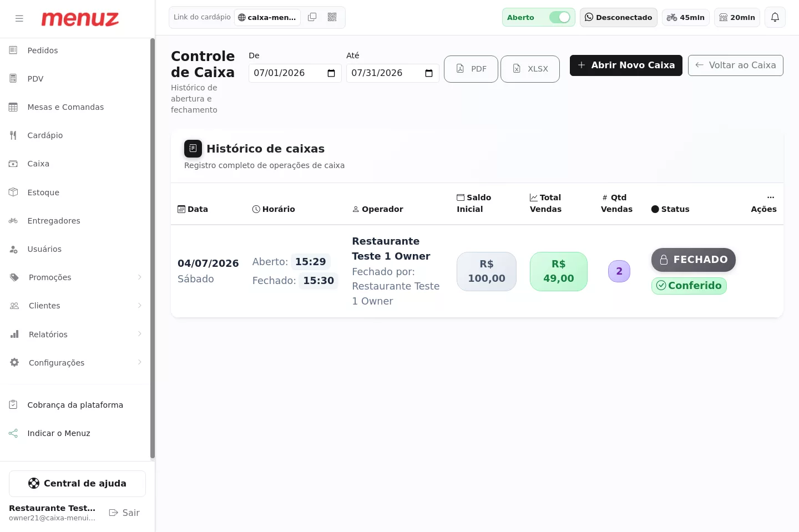Toggle the sidebar hamburger menu icon
799x532 pixels.
(x=19, y=18)
